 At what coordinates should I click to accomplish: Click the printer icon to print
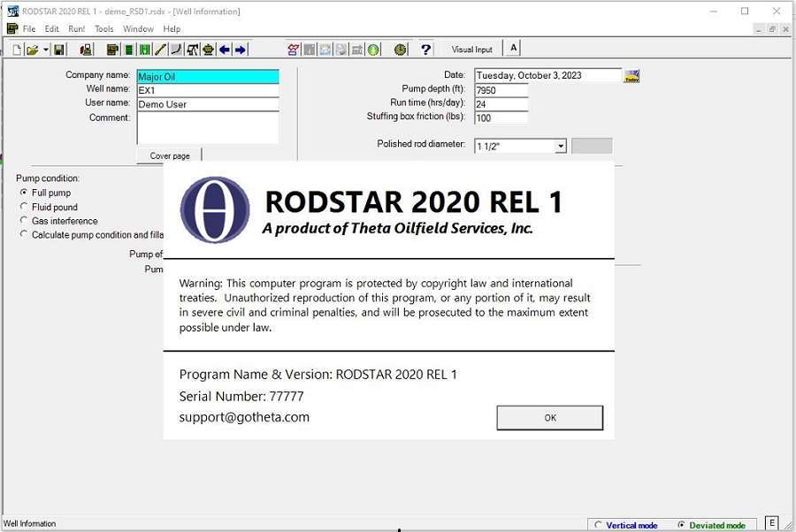point(86,49)
